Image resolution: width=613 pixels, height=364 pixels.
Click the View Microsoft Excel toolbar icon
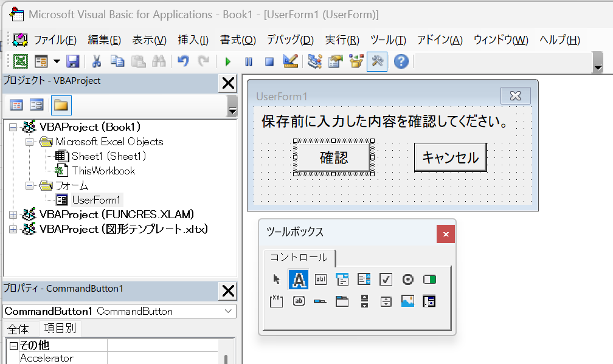pos(20,61)
